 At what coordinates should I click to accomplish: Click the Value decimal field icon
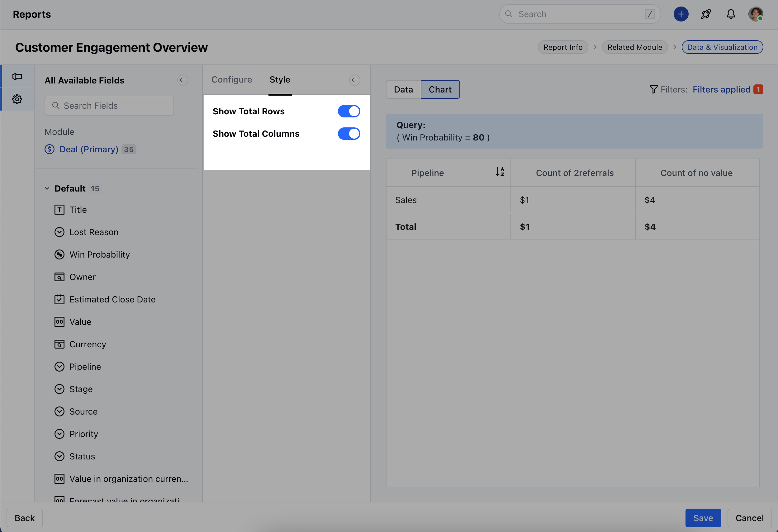59,322
